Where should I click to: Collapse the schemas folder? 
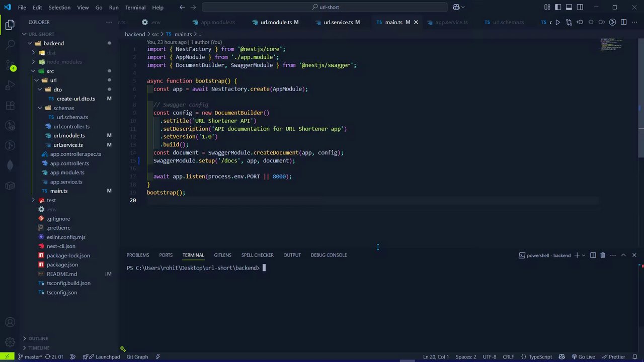point(63,108)
